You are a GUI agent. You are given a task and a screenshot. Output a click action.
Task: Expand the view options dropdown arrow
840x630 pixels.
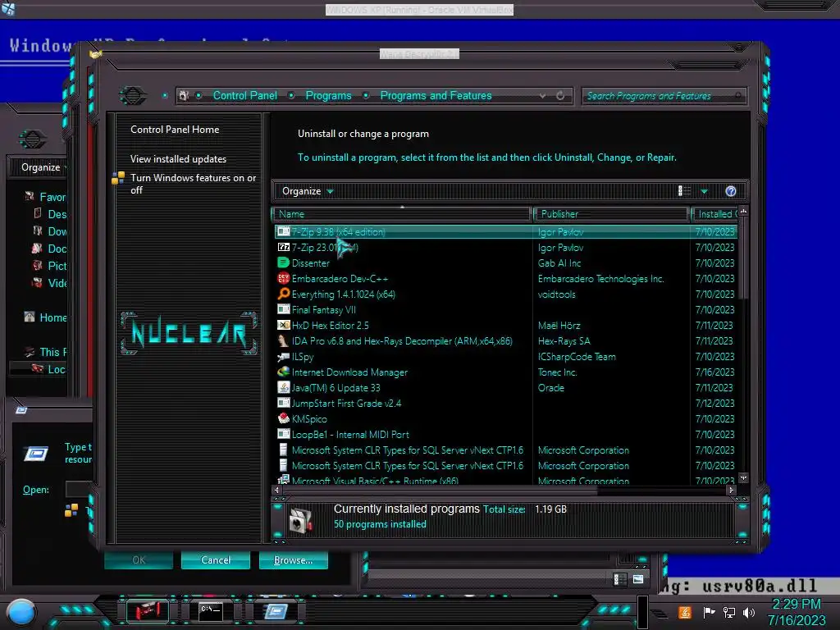click(705, 191)
